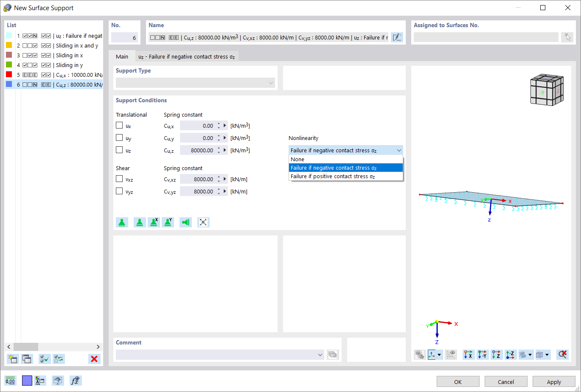Apply free support preset icon

203,222
